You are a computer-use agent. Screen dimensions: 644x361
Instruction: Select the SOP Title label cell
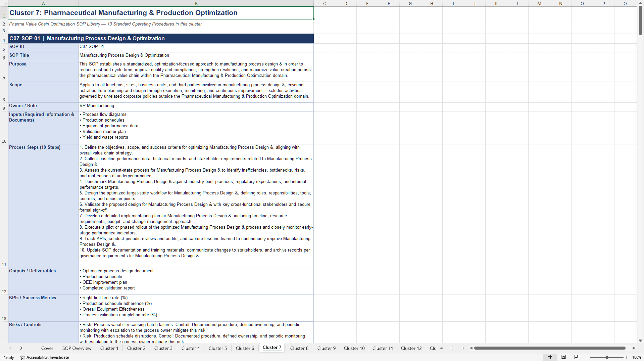[x=43, y=56]
